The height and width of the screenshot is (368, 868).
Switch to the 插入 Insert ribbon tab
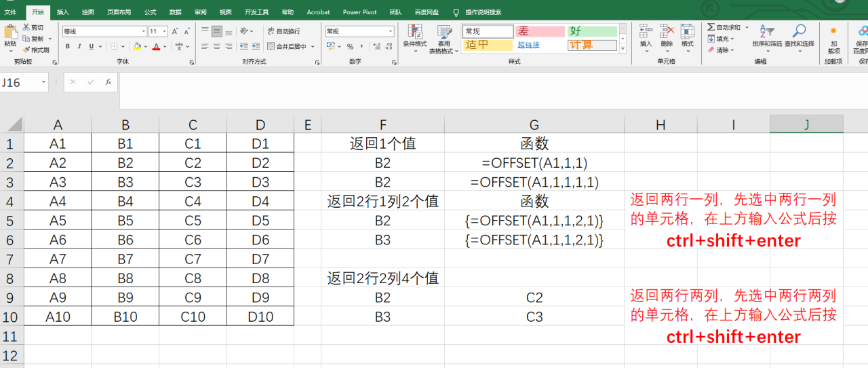62,12
